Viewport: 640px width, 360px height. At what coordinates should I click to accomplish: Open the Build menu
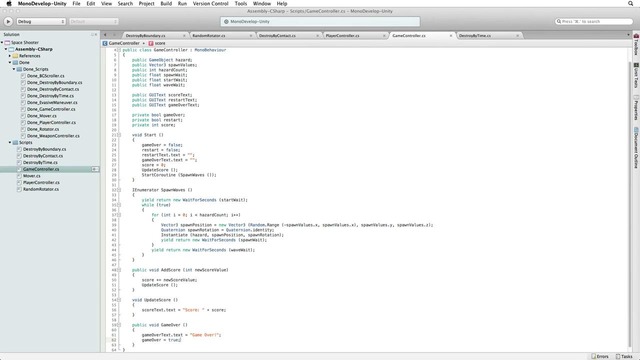(166, 3)
